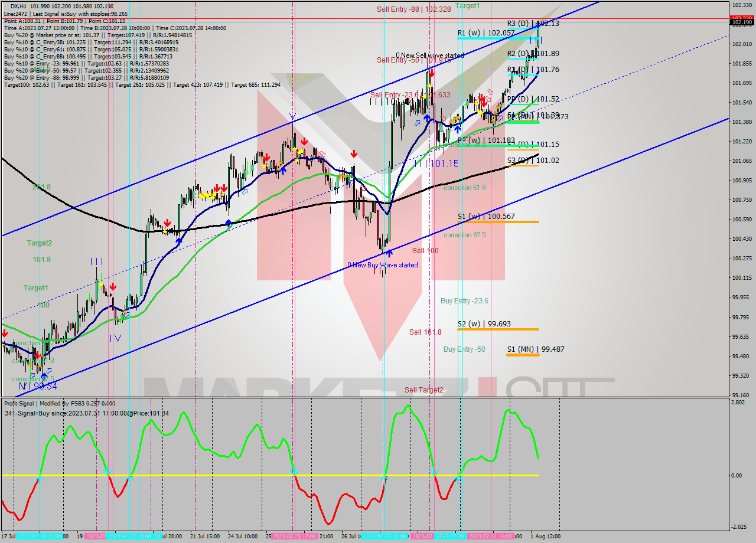Click the 'S1 (w) | 100.567' support label

pos(486,216)
